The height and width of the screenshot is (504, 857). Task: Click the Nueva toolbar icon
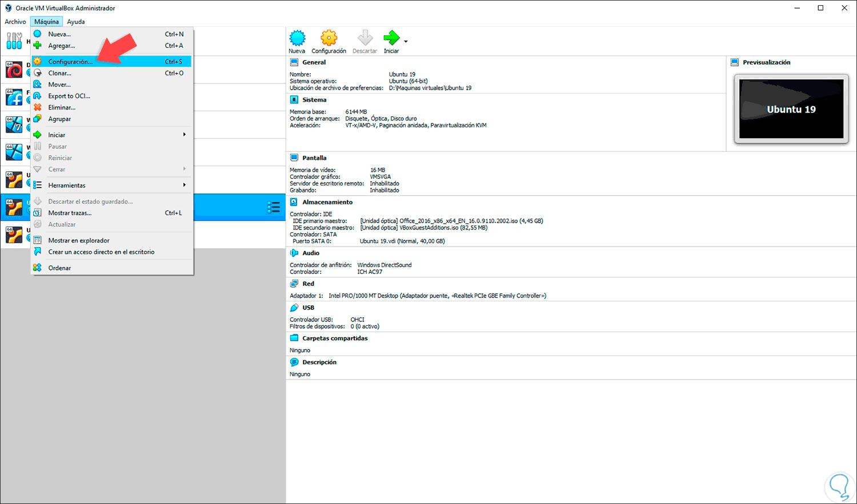click(x=297, y=38)
